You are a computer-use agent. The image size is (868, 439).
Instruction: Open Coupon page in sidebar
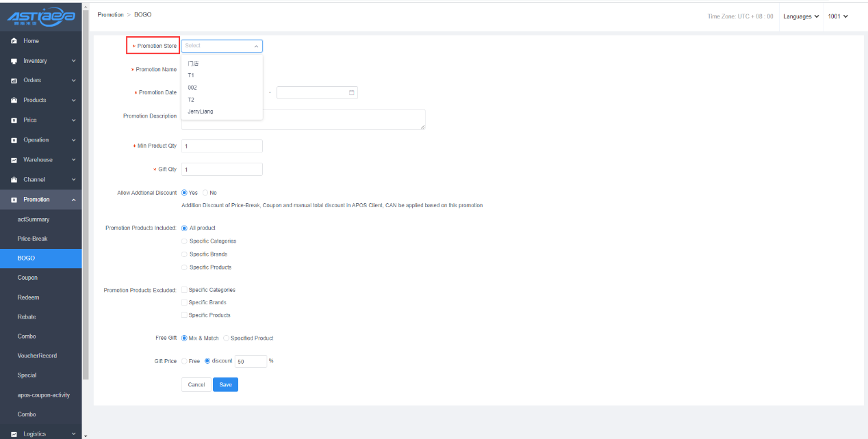[27, 278]
